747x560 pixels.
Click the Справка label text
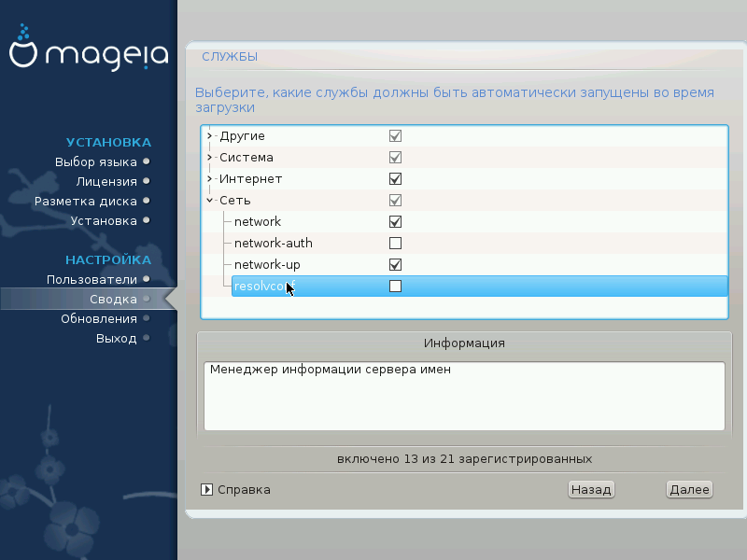[x=244, y=489]
